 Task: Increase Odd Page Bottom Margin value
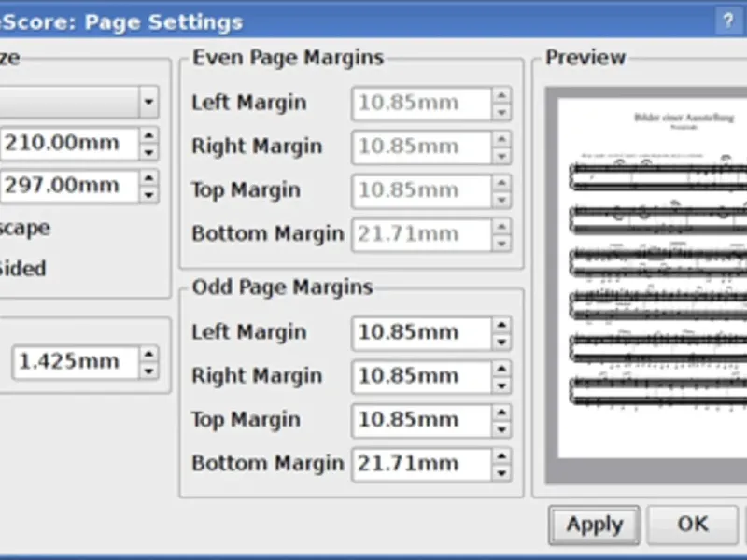501,456
